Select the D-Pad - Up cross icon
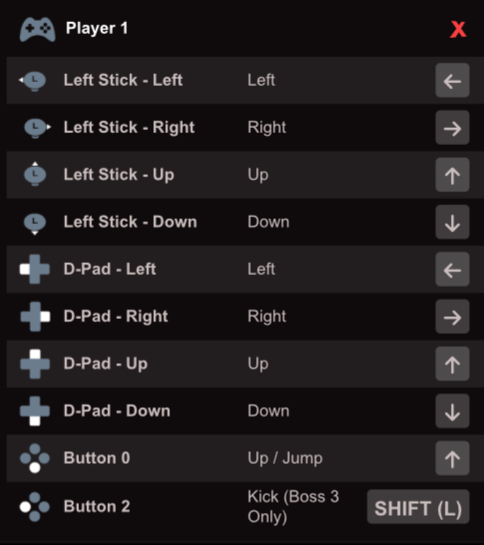This screenshot has width=484, height=545. pyautogui.click(x=35, y=364)
